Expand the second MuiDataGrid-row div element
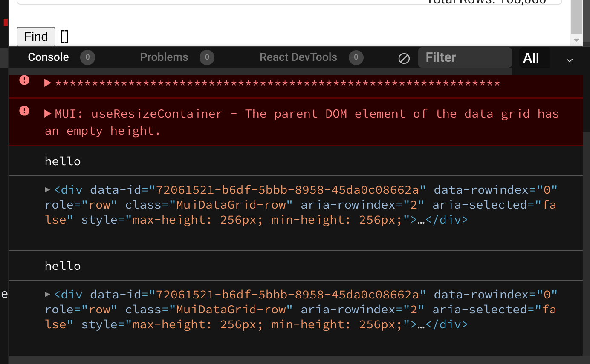This screenshot has height=364, width=590. 47,294
